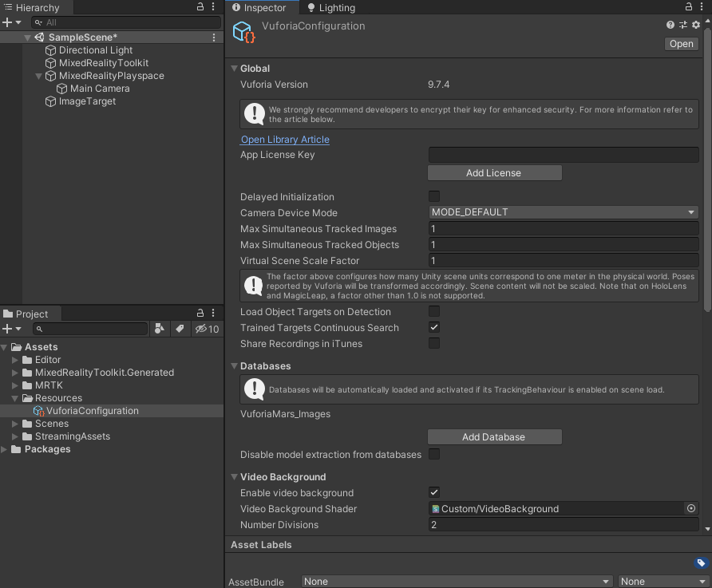Click the Inspector vertical scrollbar

click(x=707, y=170)
